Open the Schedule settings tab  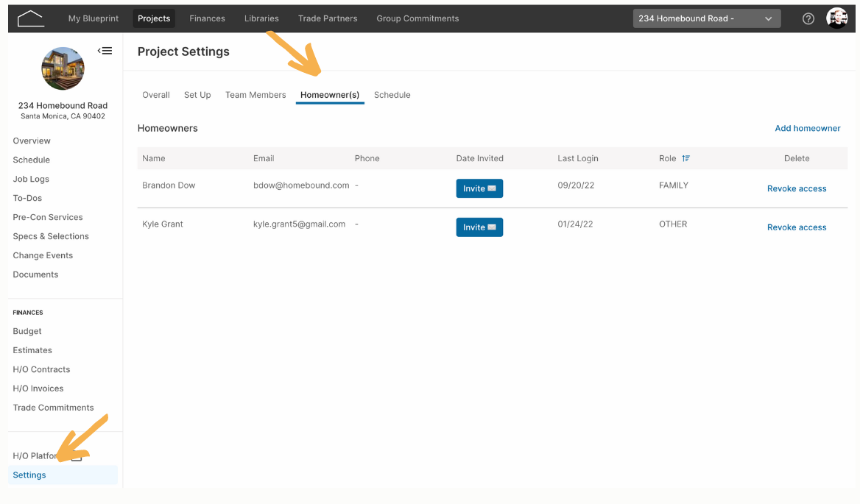coord(392,95)
